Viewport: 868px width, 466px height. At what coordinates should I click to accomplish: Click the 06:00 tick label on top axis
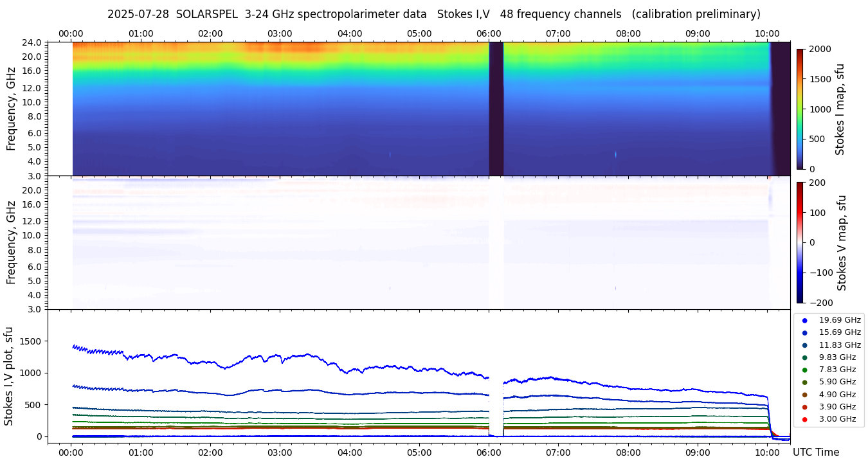tap(489, 33)
